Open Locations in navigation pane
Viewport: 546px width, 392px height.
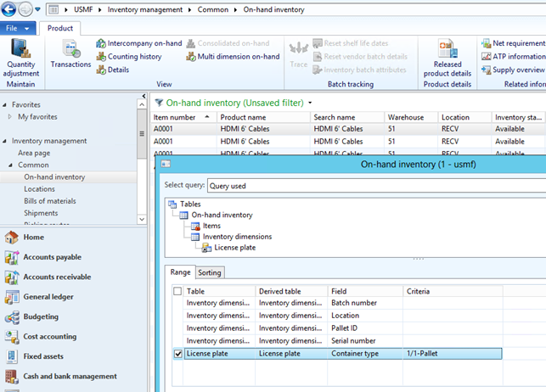click(x=40, y=189)
